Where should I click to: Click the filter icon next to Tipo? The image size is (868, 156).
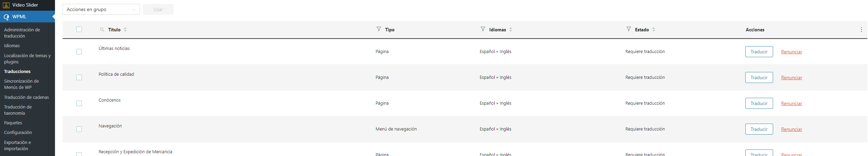pos(379,29)
